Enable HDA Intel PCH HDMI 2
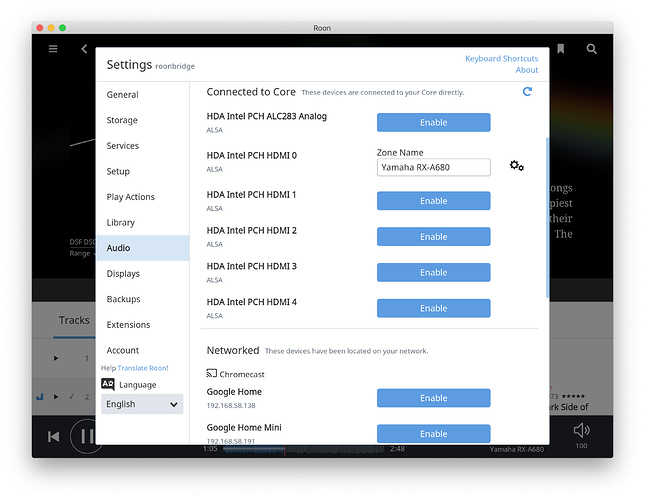This screenshot has height=500, width=645. click(x=434, y=236)
